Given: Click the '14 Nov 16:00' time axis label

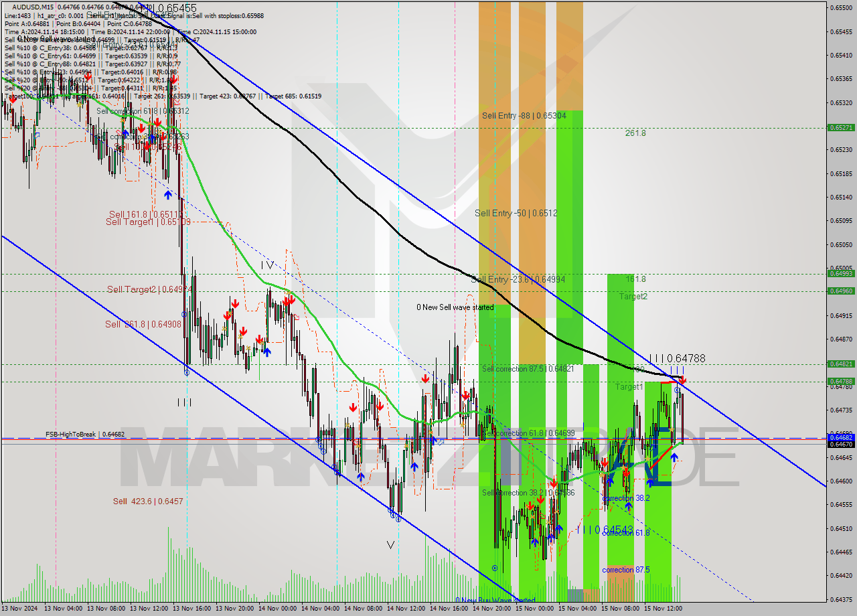Looking at the screenshot, I should pos(448,609).
